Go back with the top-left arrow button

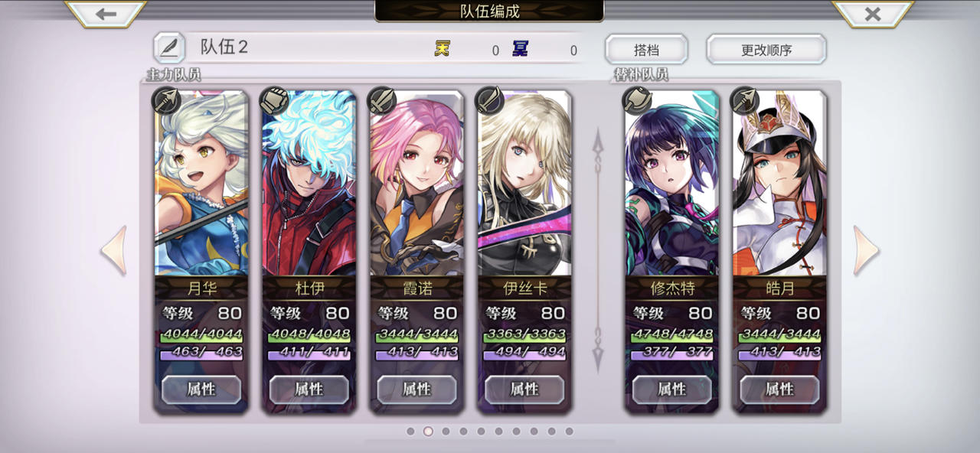click(106, 14)
